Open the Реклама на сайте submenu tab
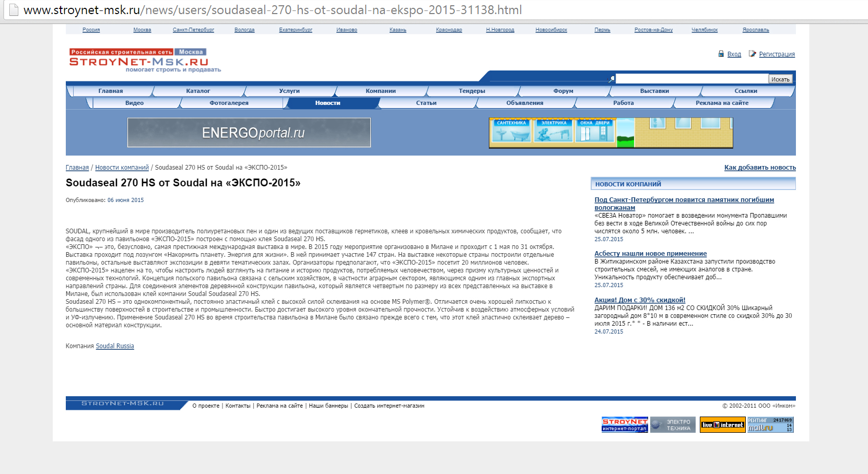This screenshot has width=868, height=474. click(722, 103)
